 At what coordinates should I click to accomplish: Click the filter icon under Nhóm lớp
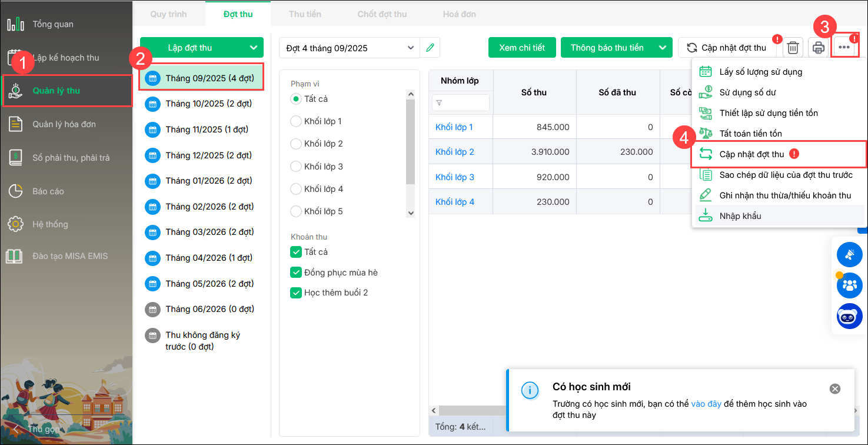tap(440, 103)
